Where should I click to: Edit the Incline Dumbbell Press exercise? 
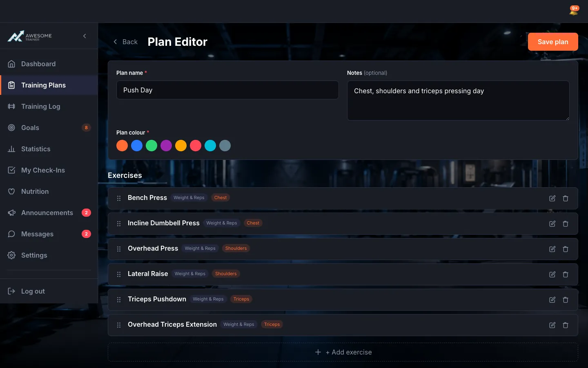tap(552, 224)
